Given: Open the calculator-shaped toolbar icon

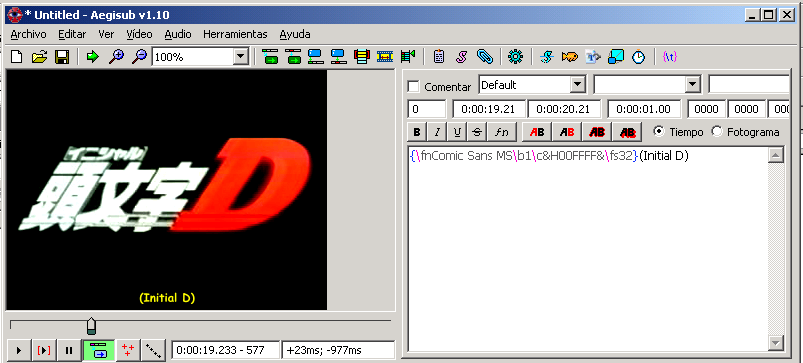Looking at the screenshot, I should pyautogui.click(x=438, y=57).
